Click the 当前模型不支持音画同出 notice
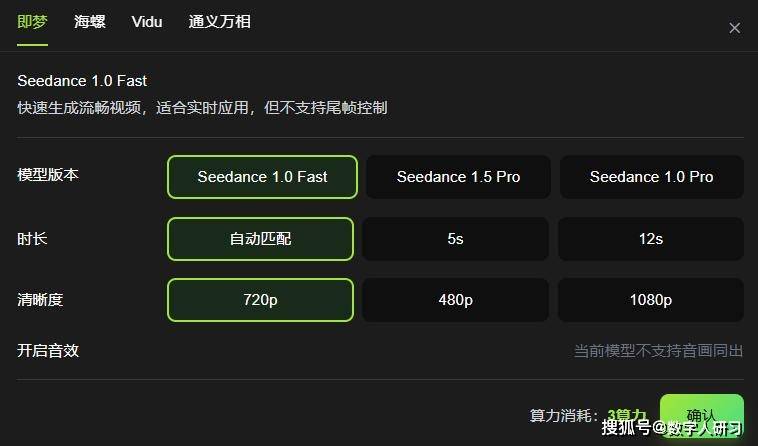 [658, 351]
